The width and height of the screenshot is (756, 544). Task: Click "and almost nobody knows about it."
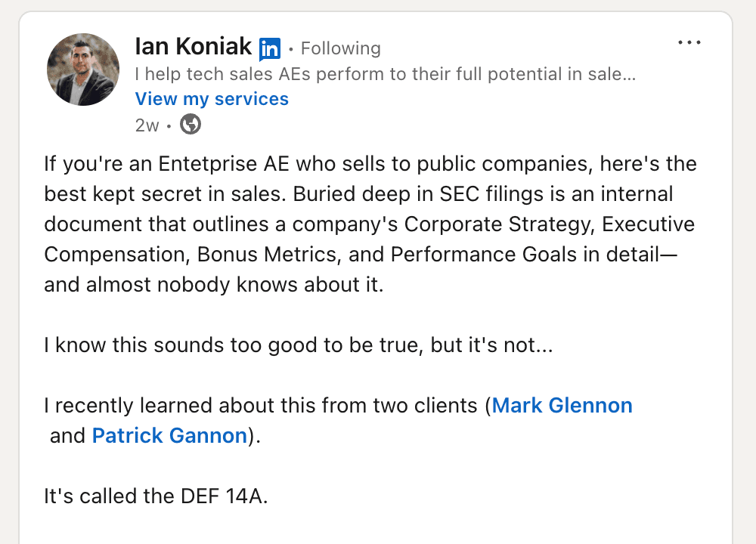pyautogui.click(x=214, y=286)
